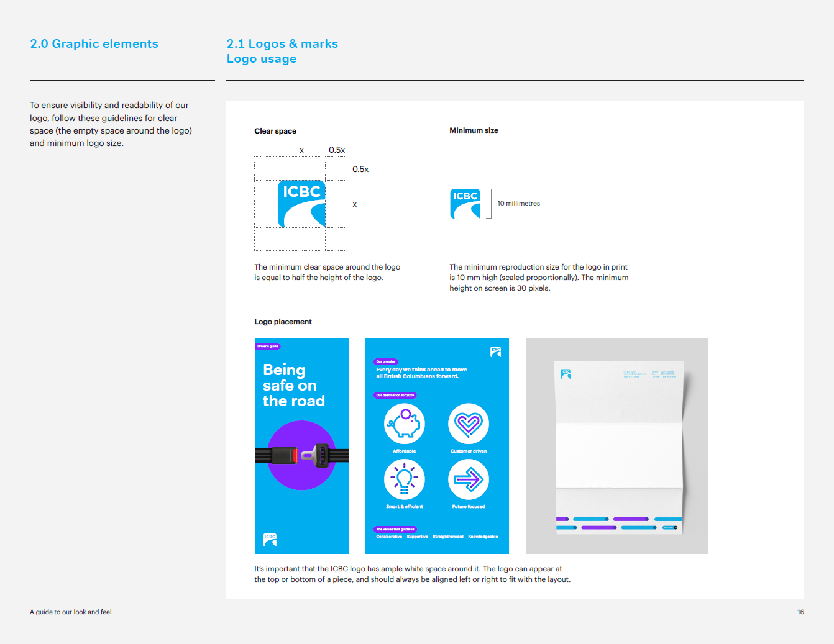Click the address block on the letterhead
The height and width of the screenshot is (644, 834).
click(649, 374)
